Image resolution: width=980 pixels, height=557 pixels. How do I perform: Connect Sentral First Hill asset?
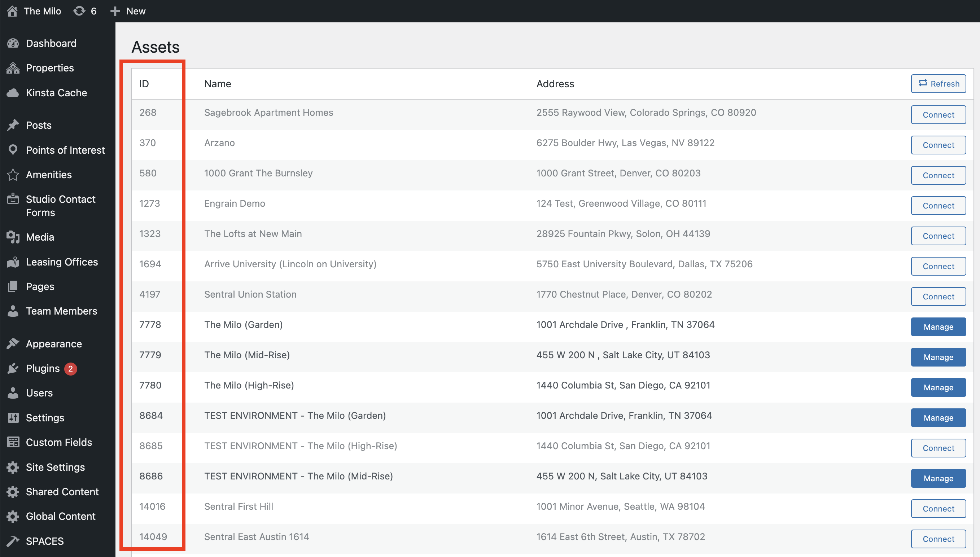938,508
